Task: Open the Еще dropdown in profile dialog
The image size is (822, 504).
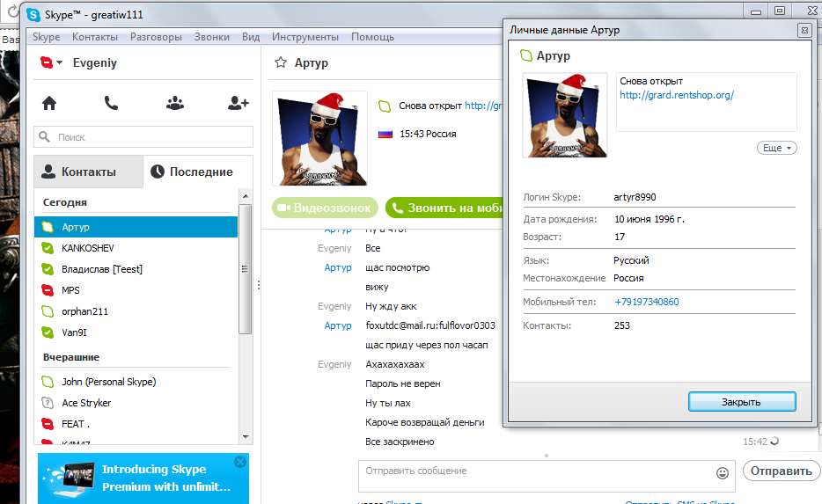Action: click(x=776, y=148)
